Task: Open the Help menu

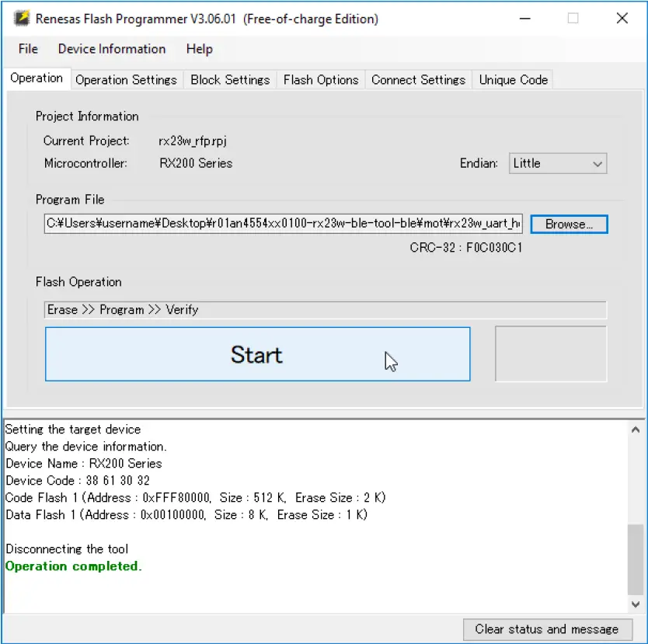Action: click(x=199, y=49)
